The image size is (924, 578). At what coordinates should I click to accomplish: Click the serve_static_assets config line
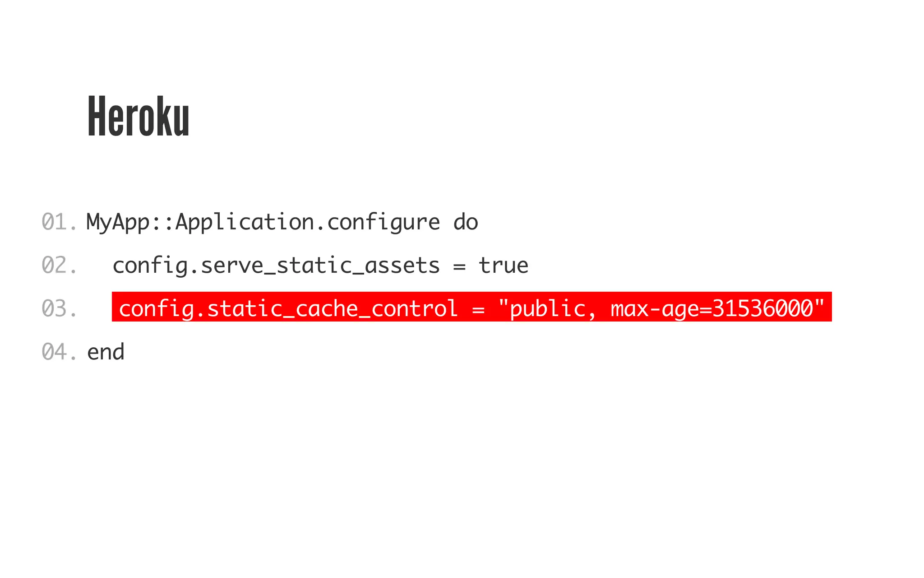pos(320,266)
